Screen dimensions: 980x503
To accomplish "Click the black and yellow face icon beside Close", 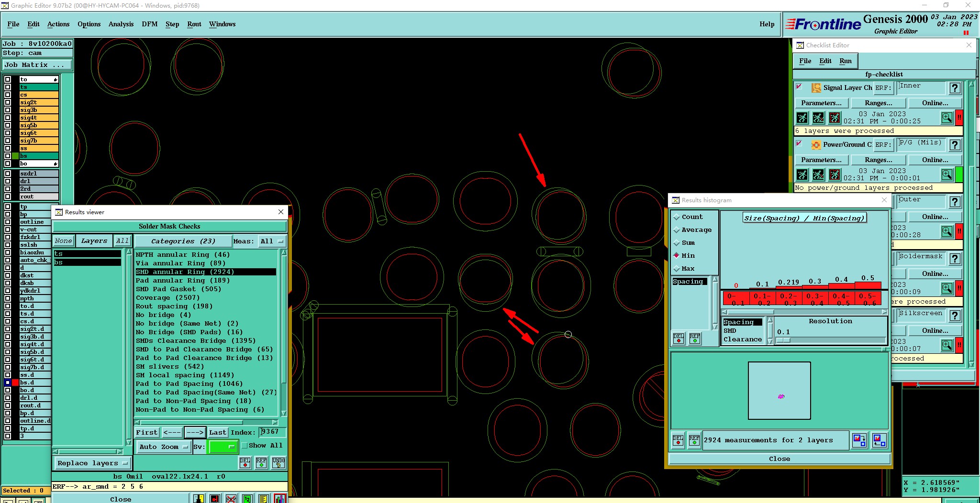I will tap(199, 499).
